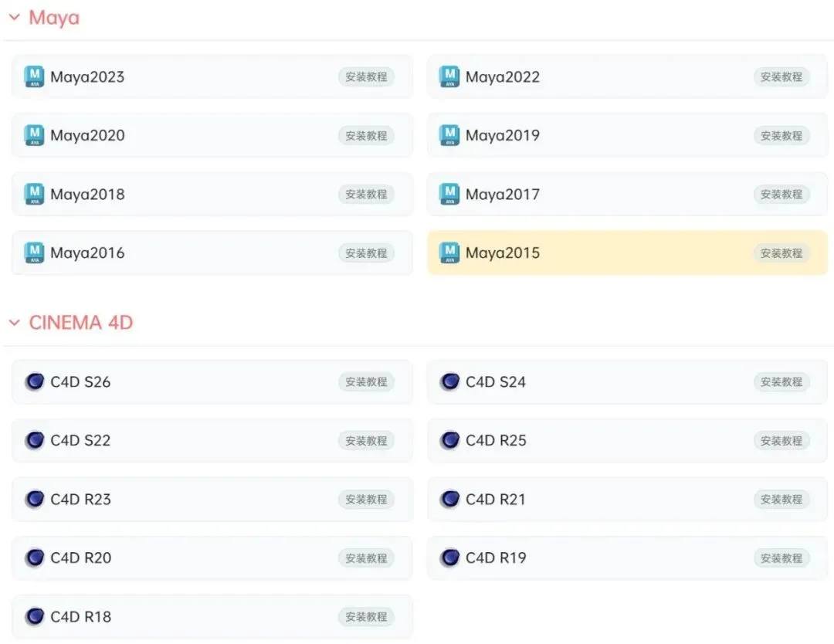Click the C4D R20 sphere icon

35,558
